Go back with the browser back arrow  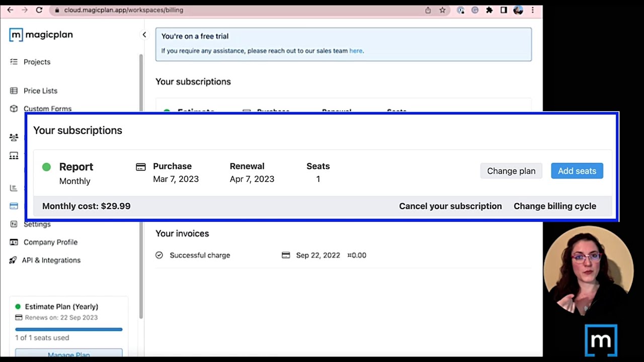click(x=10, y=10)
